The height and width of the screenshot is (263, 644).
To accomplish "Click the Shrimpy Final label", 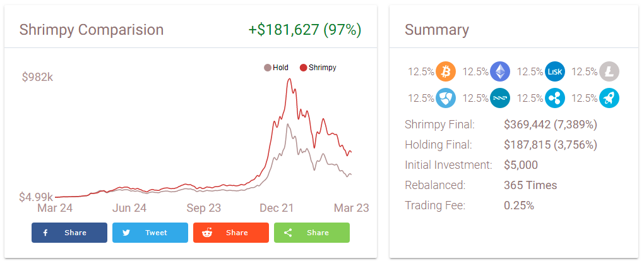I will (x=440, y=125).
